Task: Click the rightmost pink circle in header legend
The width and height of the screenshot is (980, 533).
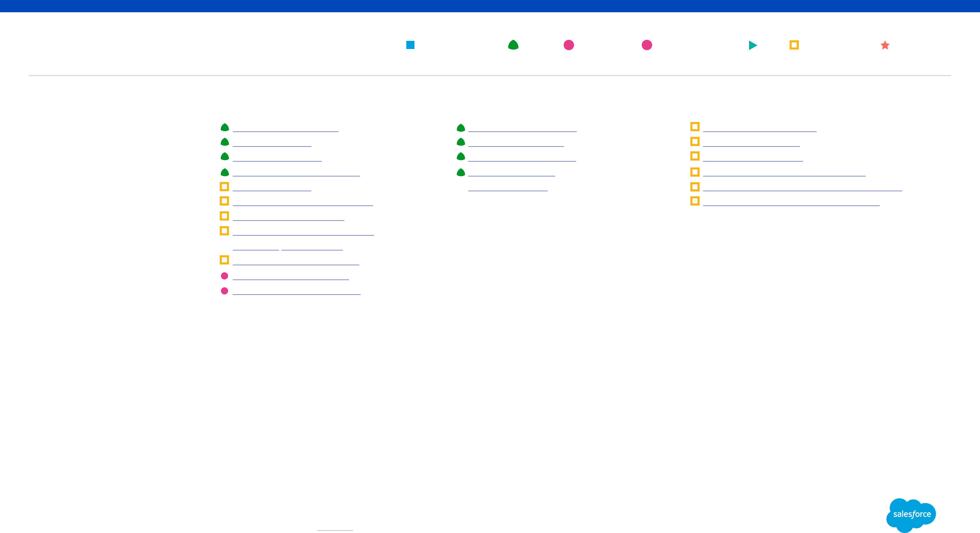Action: point(647,45)
